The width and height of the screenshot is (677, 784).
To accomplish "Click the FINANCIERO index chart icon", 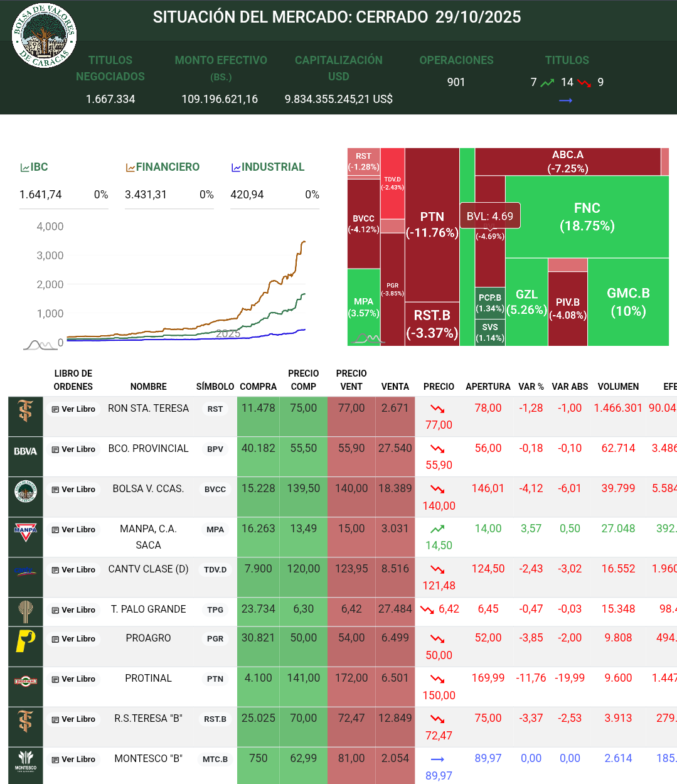I will [131, 168].
